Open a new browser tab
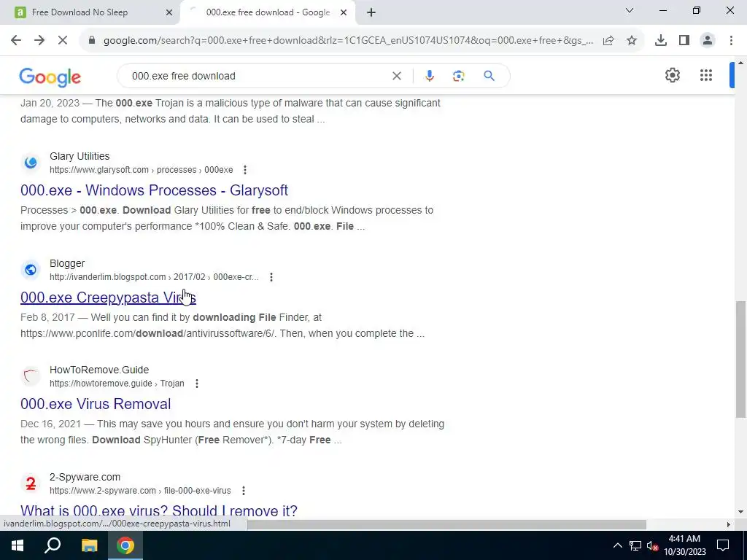The height and width of the screenshot is (560, 747). pyautogui.click(x=371, y=13)
